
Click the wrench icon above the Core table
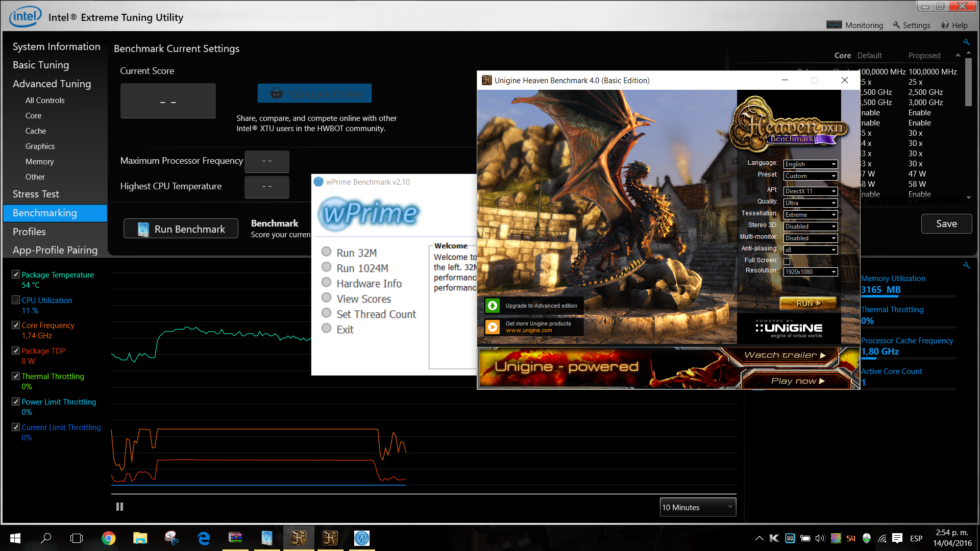click(966, 42)
